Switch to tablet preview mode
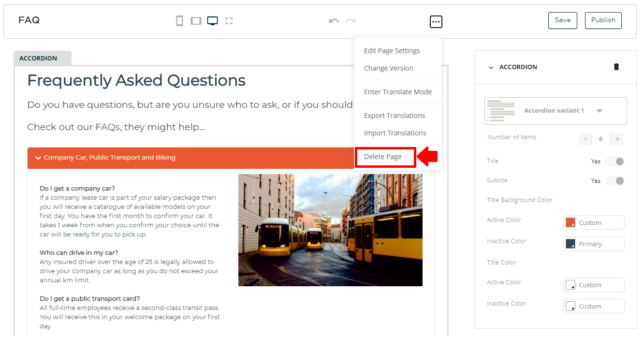The image size is (644, 338). (x=196, y=21)
